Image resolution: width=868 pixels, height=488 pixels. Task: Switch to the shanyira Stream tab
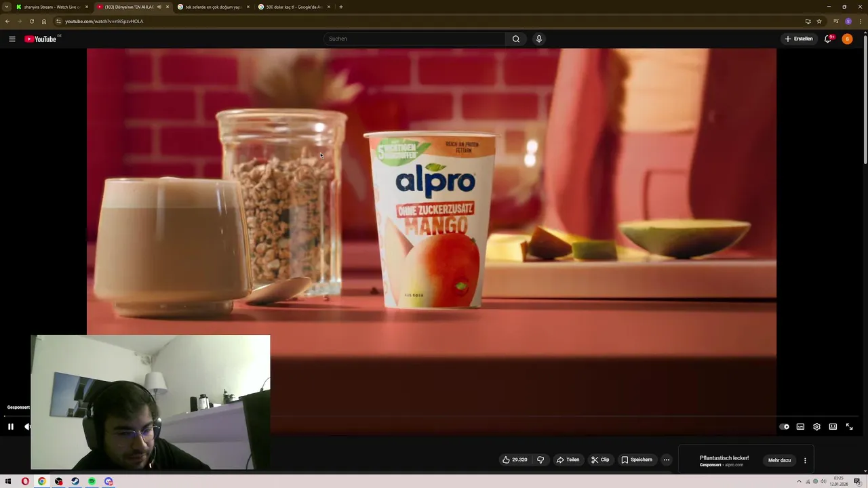pyautogui.click(x=52, y=7)
